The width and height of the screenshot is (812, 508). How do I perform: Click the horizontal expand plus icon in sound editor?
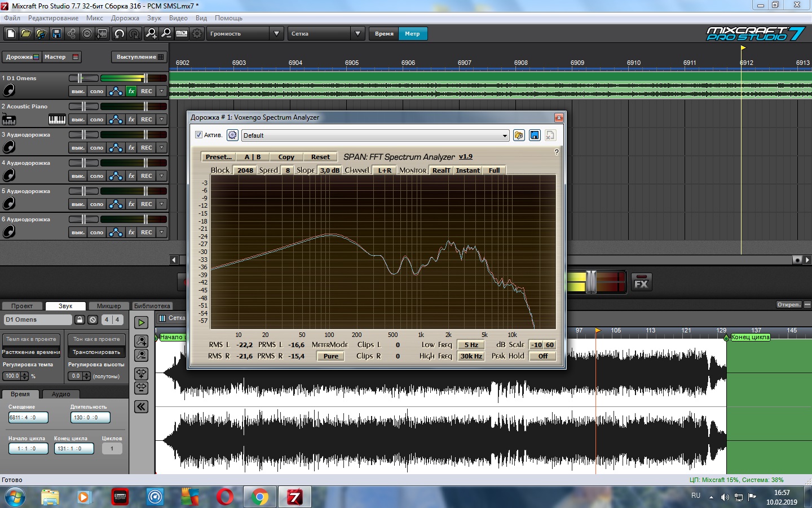coord(141,373)
